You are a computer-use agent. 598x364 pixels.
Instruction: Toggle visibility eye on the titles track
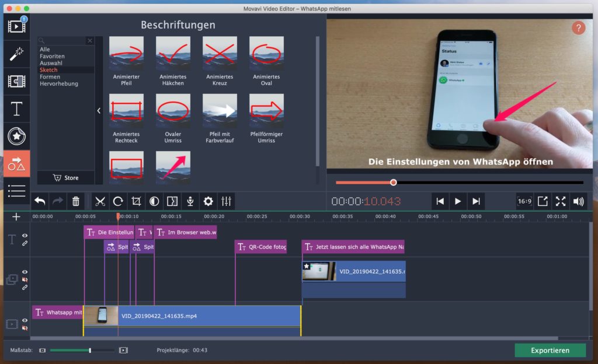tap(25, 236)
